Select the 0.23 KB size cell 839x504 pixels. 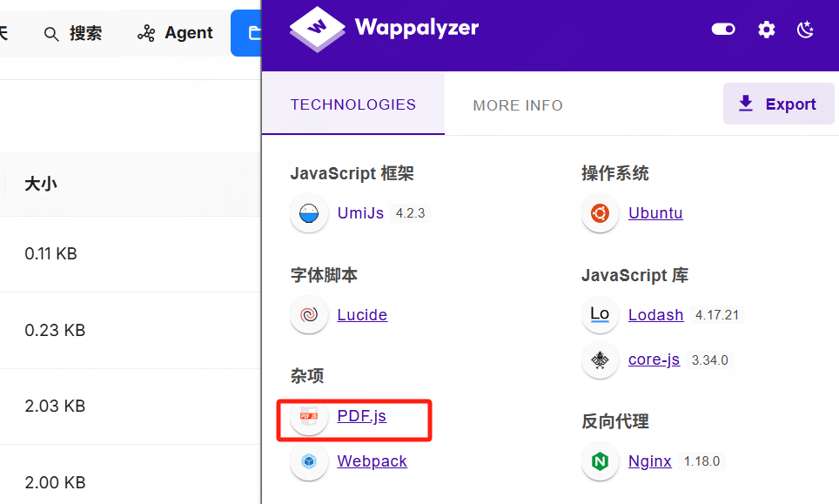point(55,330)
